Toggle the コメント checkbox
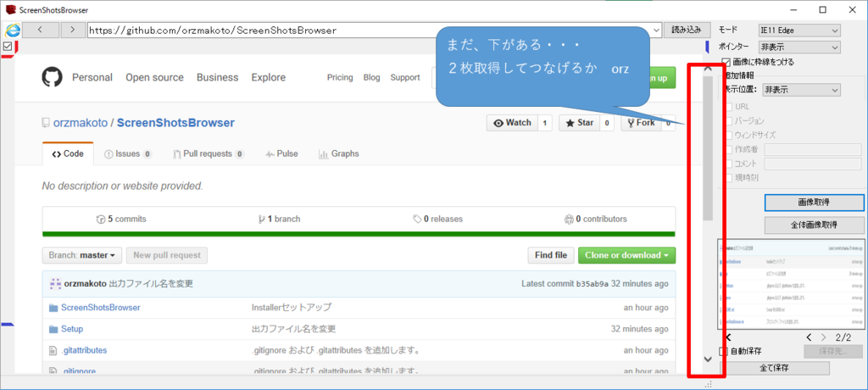 (728, 164)
